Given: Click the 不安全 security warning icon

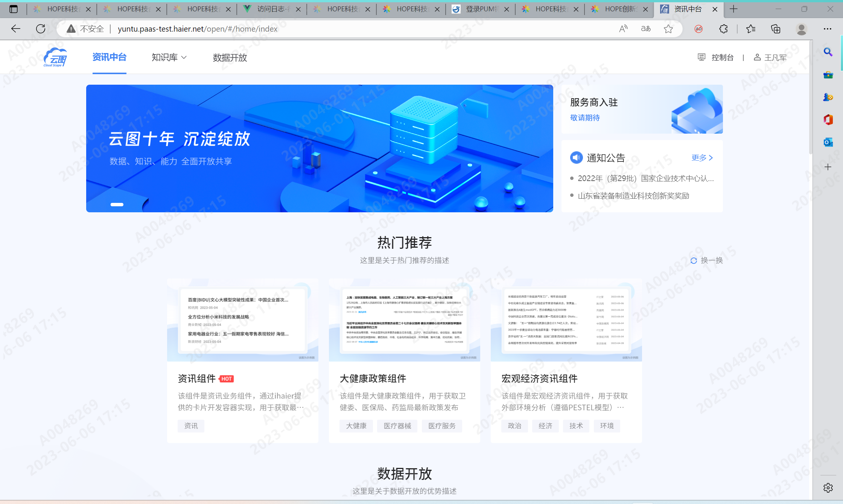Looking at the screenshot, I should pos(71,29).
